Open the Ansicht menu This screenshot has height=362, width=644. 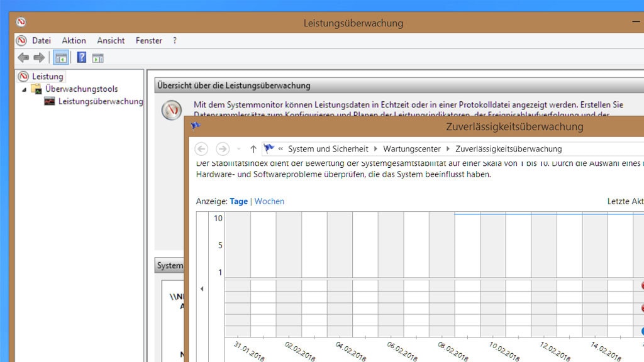pos(110,40)
